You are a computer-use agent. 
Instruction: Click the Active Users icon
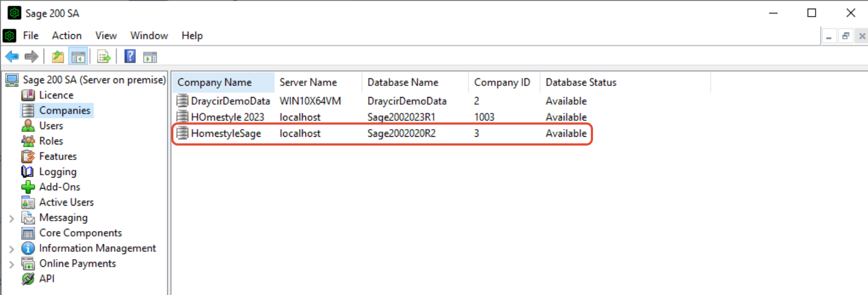(x=28, y=202)
